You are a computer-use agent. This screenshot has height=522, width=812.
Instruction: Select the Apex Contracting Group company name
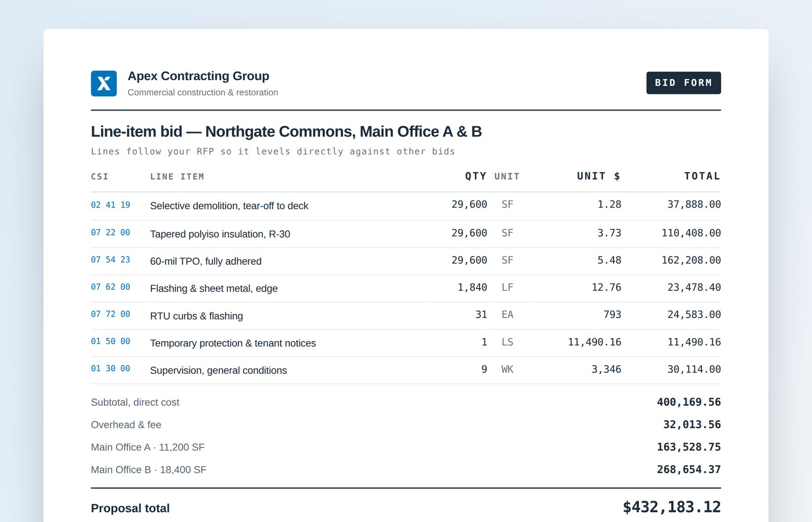coord(198,76)
